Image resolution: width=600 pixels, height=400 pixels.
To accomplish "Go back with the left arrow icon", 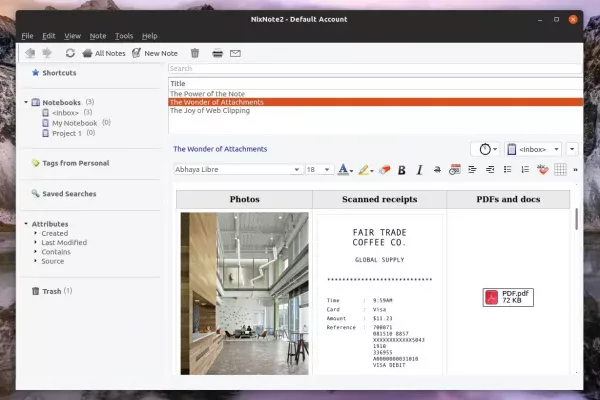I will (30, 53).
